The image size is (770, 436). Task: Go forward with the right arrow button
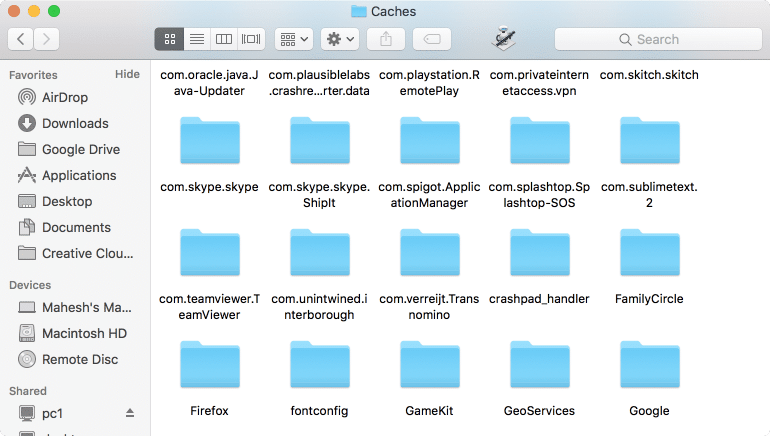(46, 39)
